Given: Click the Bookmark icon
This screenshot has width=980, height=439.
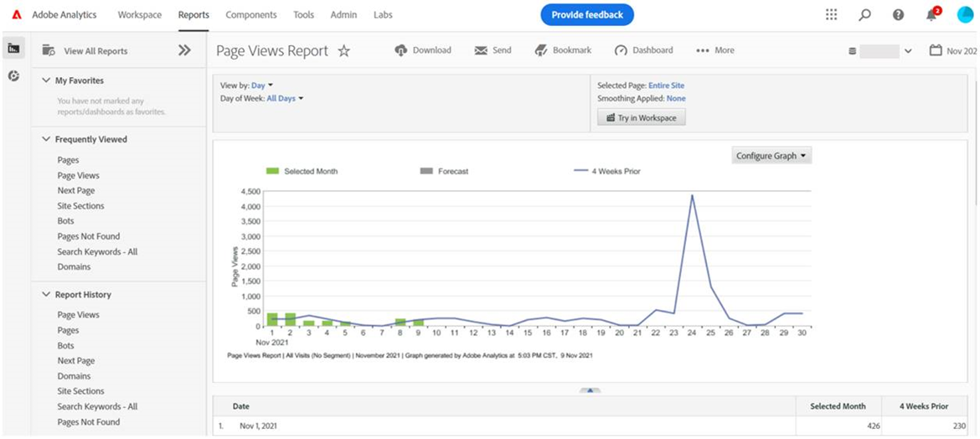Looking at the screenshot, I should [541, 50].
